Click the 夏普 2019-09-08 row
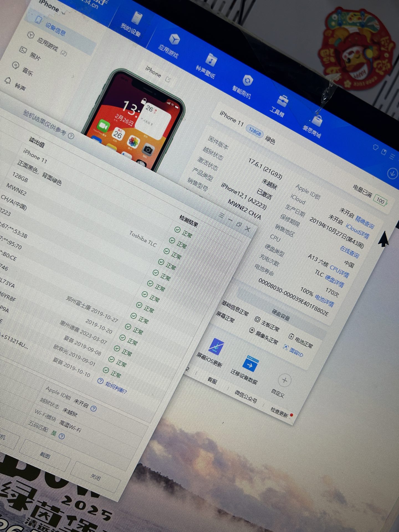The width and height of the screenshot is (399, 532). click(x=82, y=345)
